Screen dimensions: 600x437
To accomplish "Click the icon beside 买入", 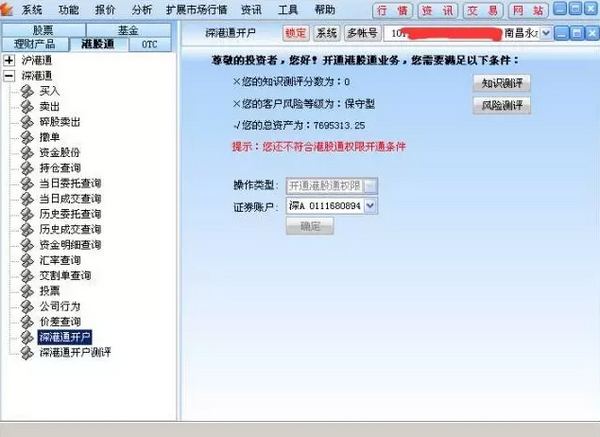I will 27,91.
